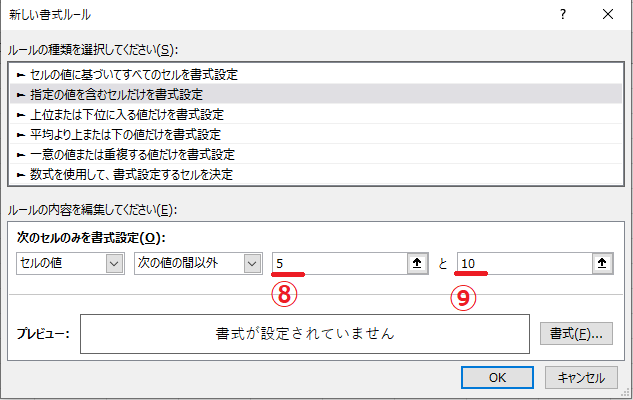Click the first value field containing 5
The image size is (633, 400).
340,264
